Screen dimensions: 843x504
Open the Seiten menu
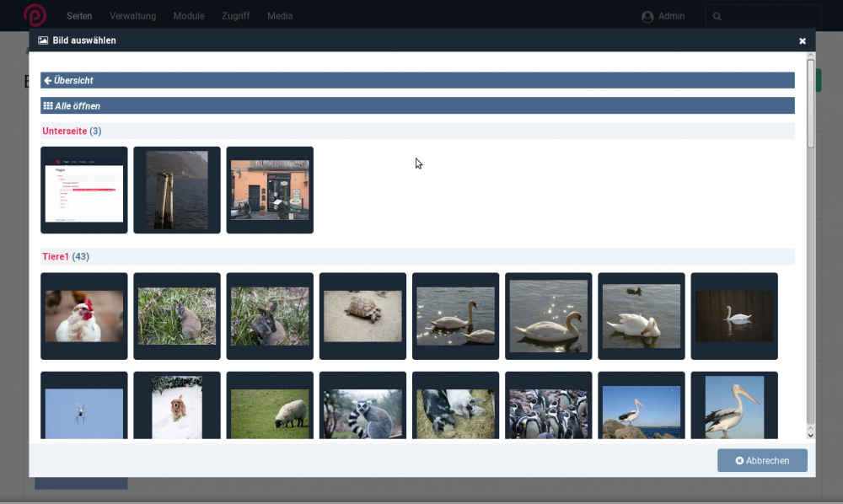[79, 16]
